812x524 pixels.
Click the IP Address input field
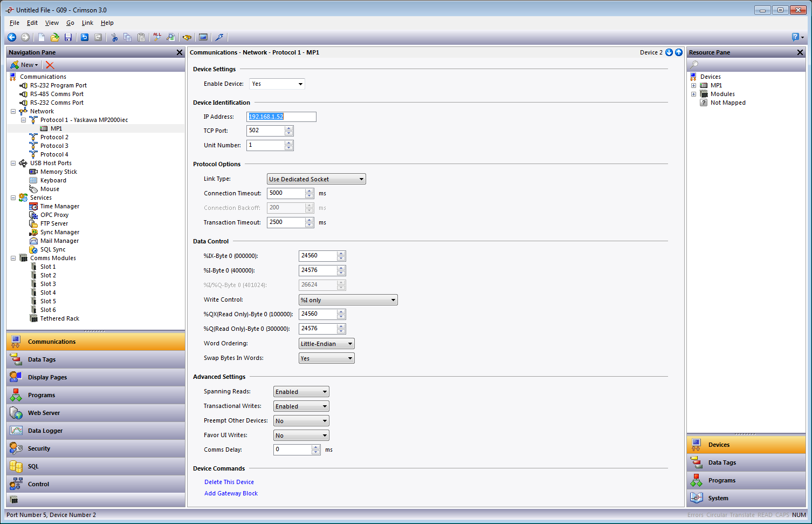[x=281, y=117]
